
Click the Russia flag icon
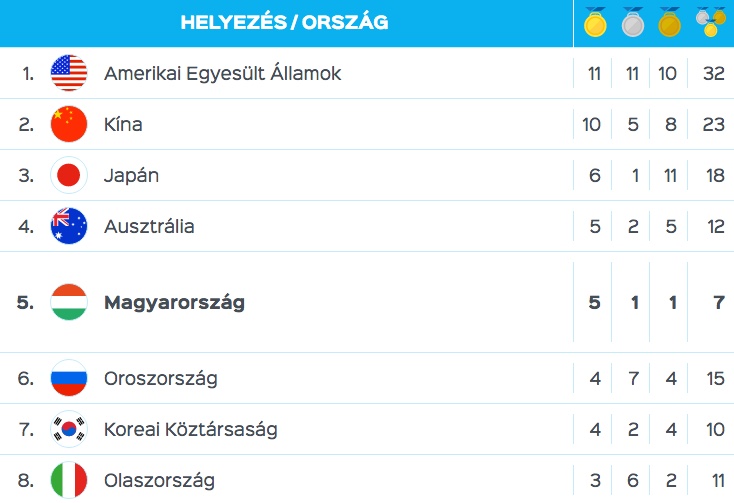(69, 378)
